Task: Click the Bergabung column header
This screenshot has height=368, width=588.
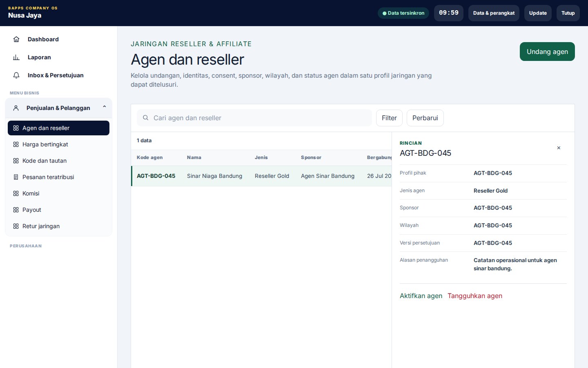Action: tap(379, 157)
